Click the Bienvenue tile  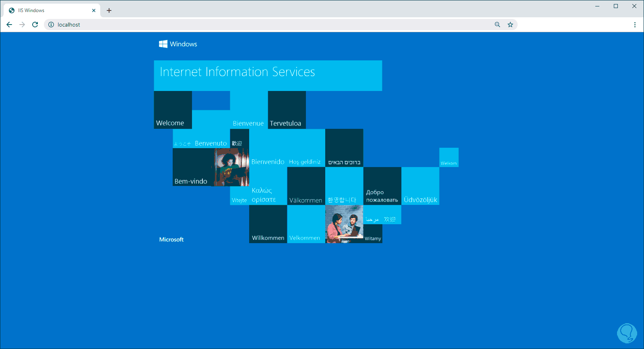coord(249,110)
